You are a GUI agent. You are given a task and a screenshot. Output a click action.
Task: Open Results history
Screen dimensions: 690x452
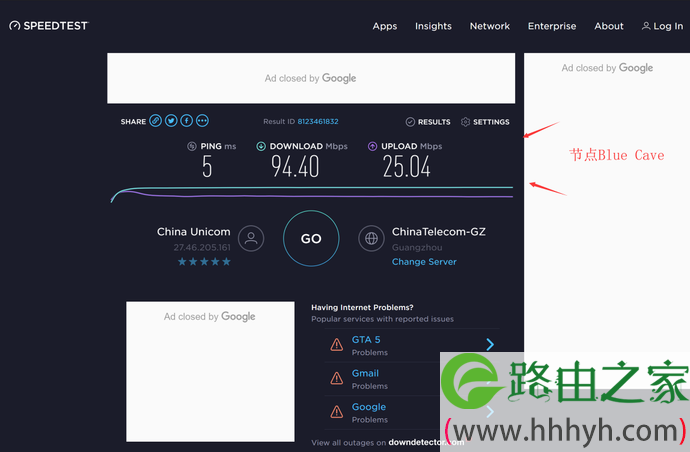click(x=428, y=122)
